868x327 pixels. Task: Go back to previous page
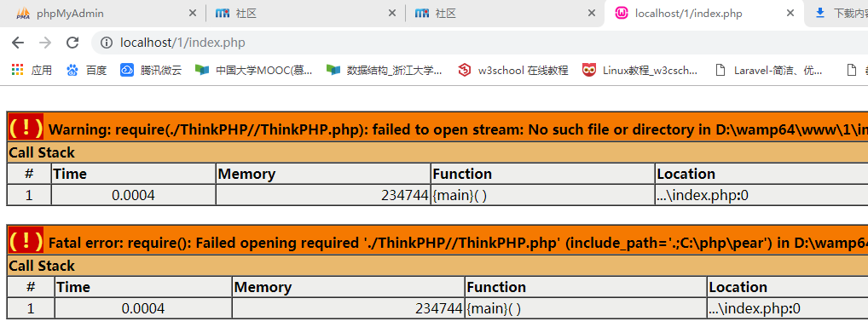18,43
